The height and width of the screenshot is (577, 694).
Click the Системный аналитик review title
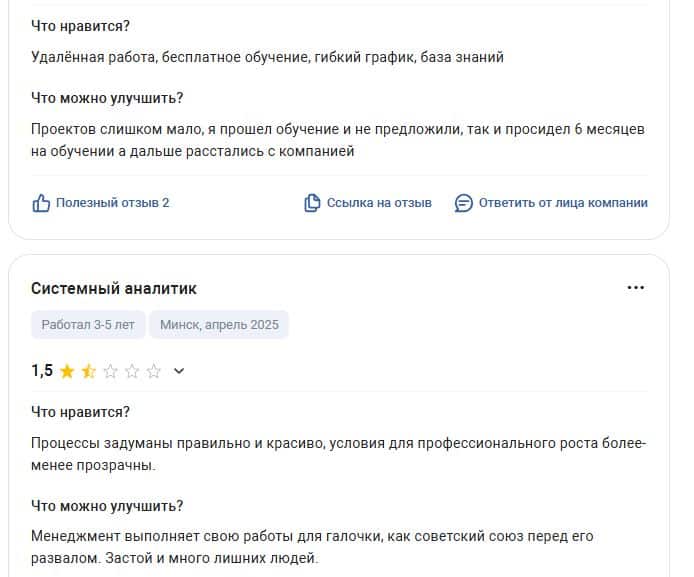click(114, 288)
